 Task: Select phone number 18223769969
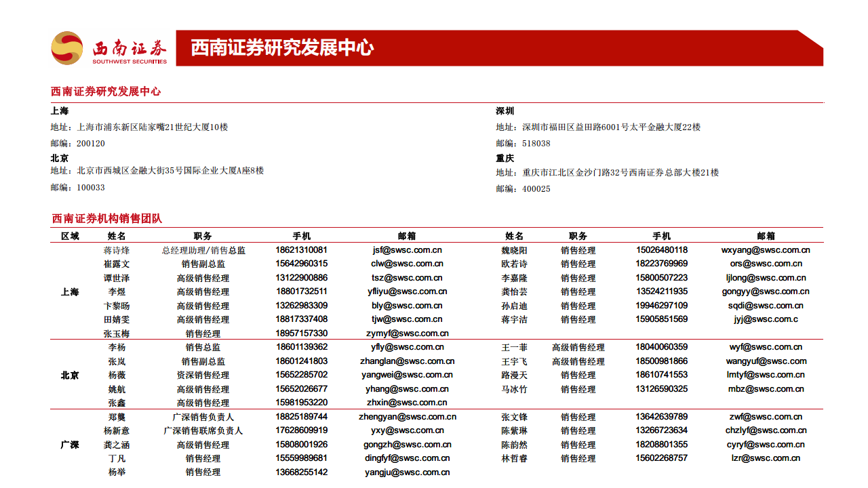tap(662, 264)
